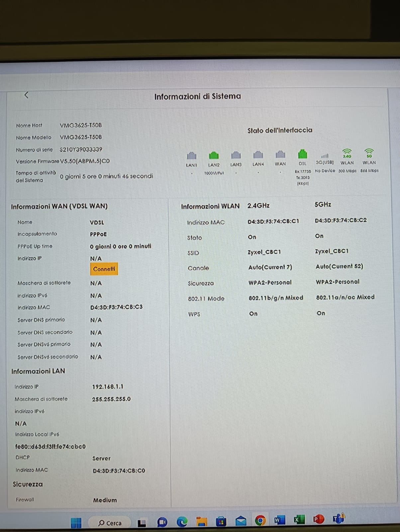This screenshot has height=532, width=400.
Task: Click the 5GHz MAC address D4:3D:F3:74:CB:C2
Action: coord(341,220)
